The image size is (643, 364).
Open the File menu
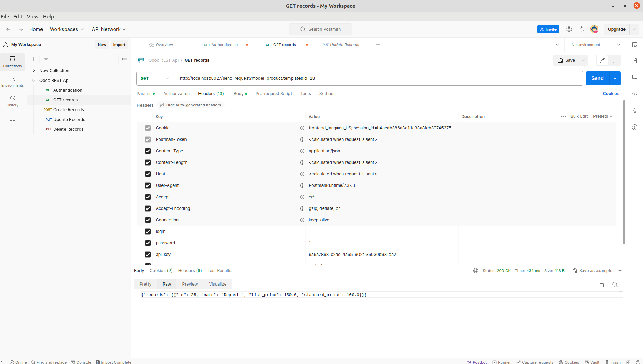[5, 17]
